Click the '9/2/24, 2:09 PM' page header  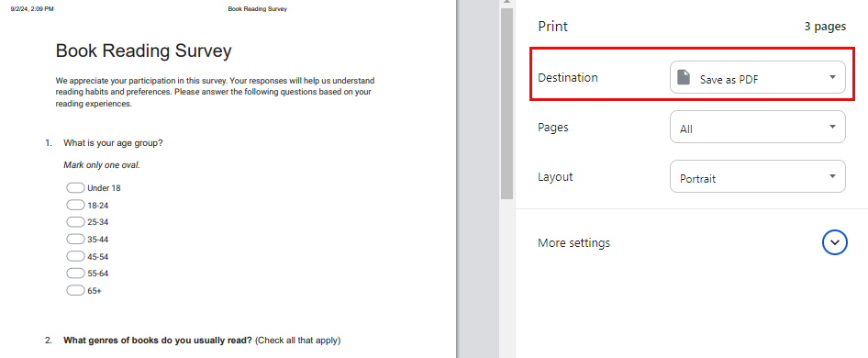[32, 9]
